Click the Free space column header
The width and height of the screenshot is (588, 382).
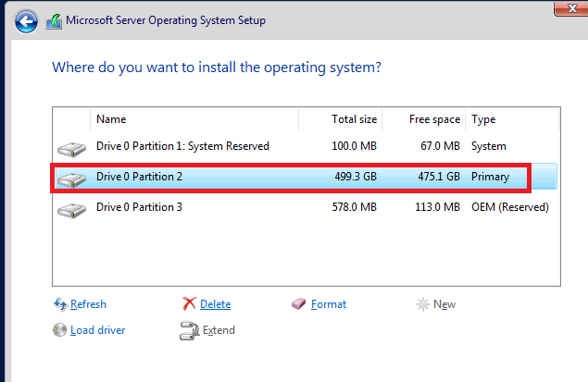pos(434,119)
